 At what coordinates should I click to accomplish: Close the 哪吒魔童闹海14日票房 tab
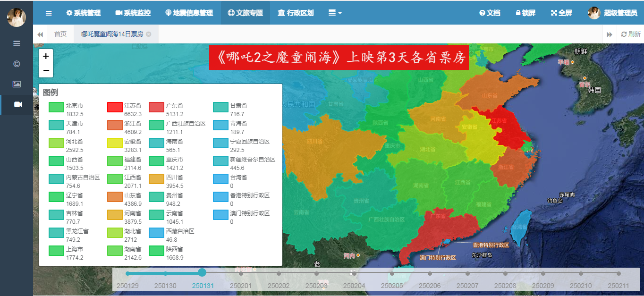click(x=149, y=34)
